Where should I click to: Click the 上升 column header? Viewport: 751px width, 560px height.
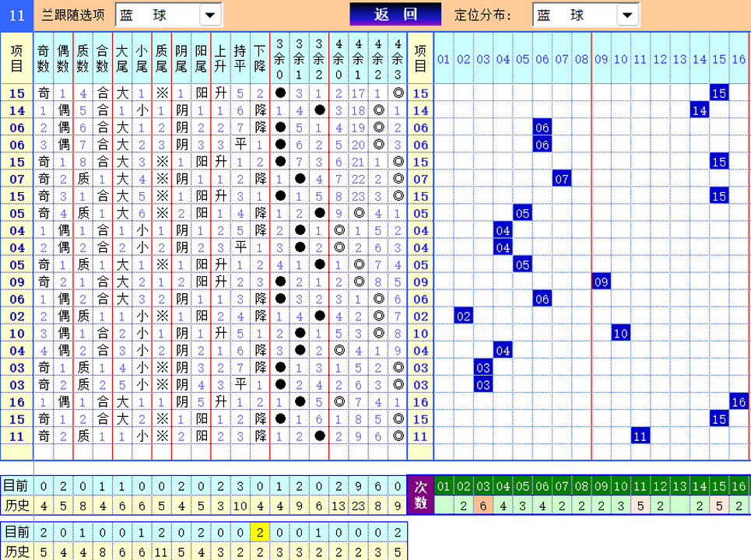pos(220,58)
